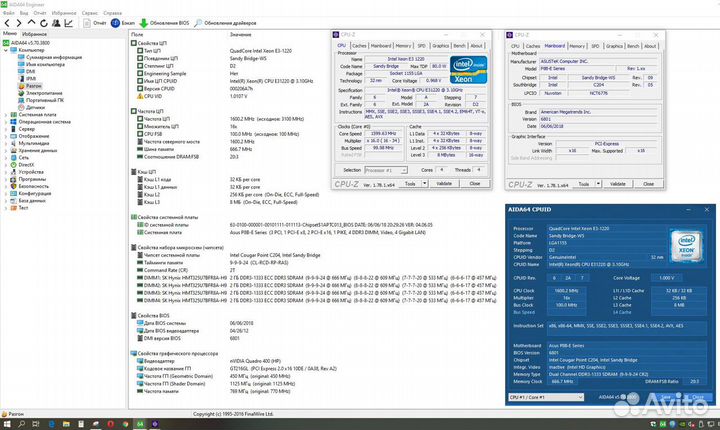Go back with the AIDA64 back arrow

(x=7, y=23)
